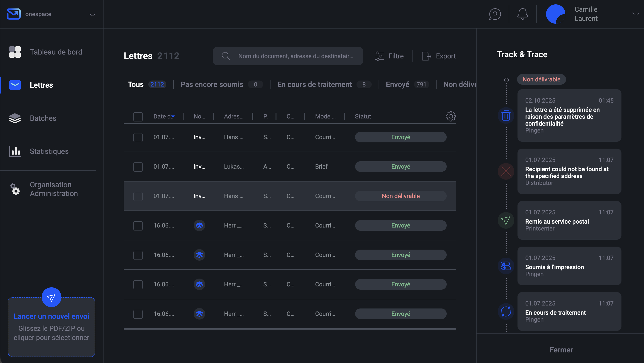Select checkbox of Non délivrable row
Screen dimensions: 644x363
click(138, 196)
